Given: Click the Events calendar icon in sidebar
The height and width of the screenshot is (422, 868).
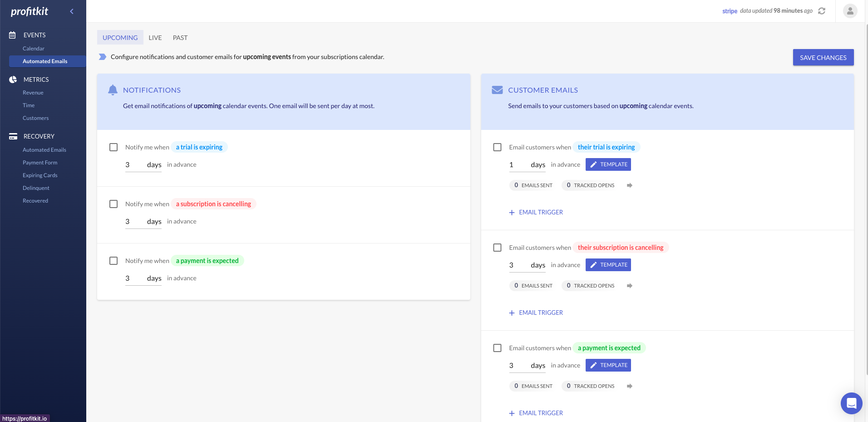Looking at the screenshot, I should pyautogui.click(x=13, y=35).
